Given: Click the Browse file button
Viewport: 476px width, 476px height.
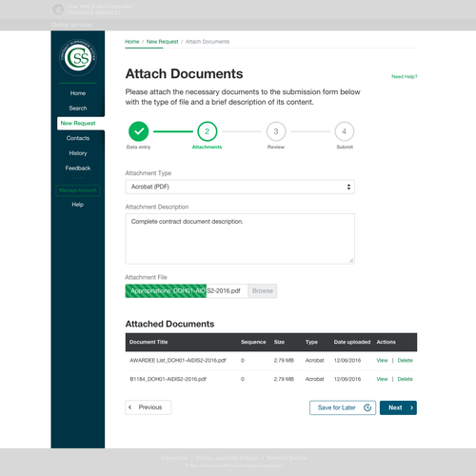Looking at the screenshot, I should (x=263, y=290).
